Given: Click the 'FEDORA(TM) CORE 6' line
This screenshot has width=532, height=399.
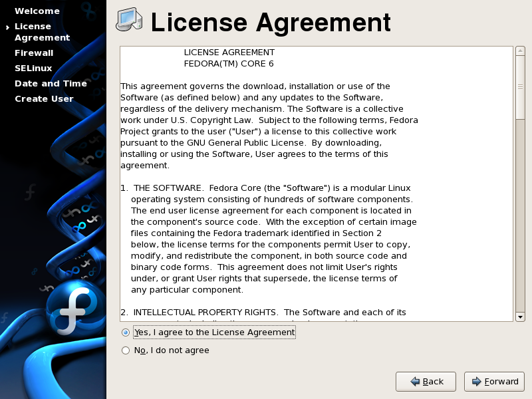Looking at the screenshot, I should click(x=229, y=64).
